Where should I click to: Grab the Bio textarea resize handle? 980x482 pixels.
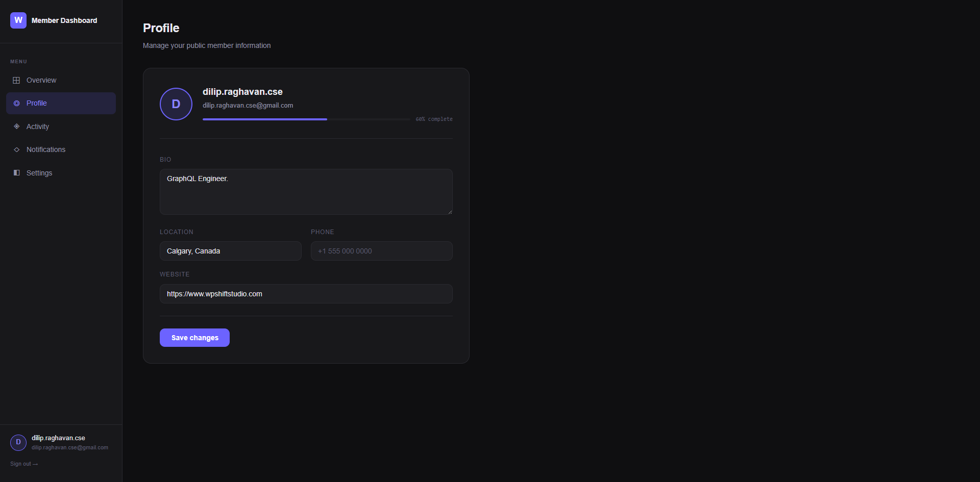coord(450,212)
